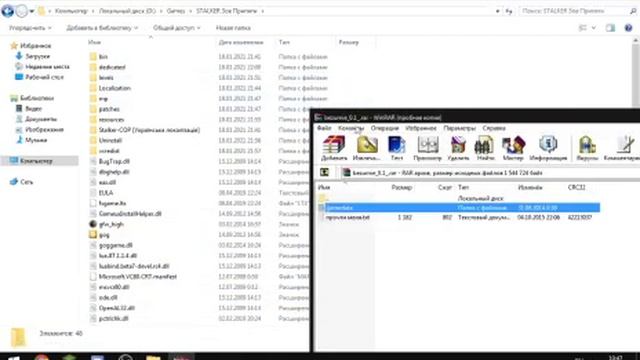Click the WinRAR Delete (Удалить) toolbar icon
Viewport: 640px width, 360px height.
tap(458, 148)
